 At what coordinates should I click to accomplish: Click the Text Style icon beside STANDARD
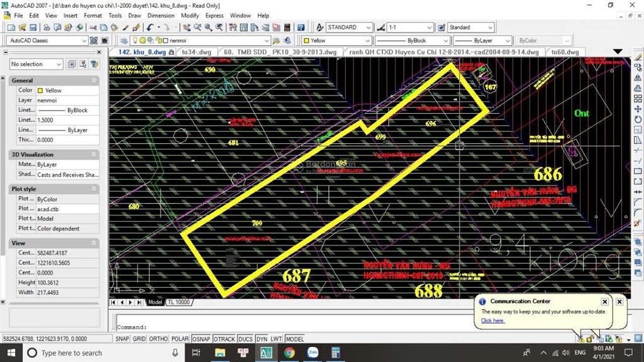[x=319, y=28]
